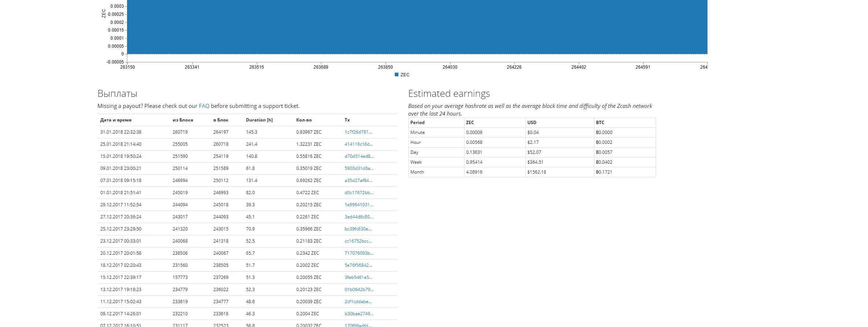The height and width of the screenshot is (327, 868).
Task: Click the Duration [h] column header
Action: tap(259, 120)
